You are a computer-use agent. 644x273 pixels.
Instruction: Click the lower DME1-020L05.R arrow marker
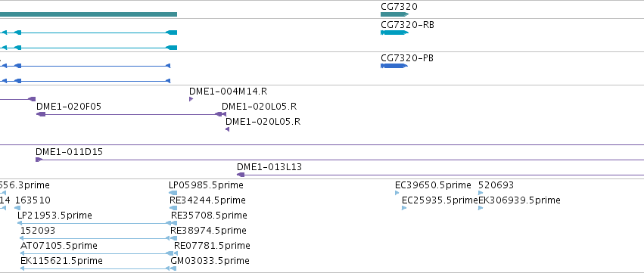(x=227, y=129)
